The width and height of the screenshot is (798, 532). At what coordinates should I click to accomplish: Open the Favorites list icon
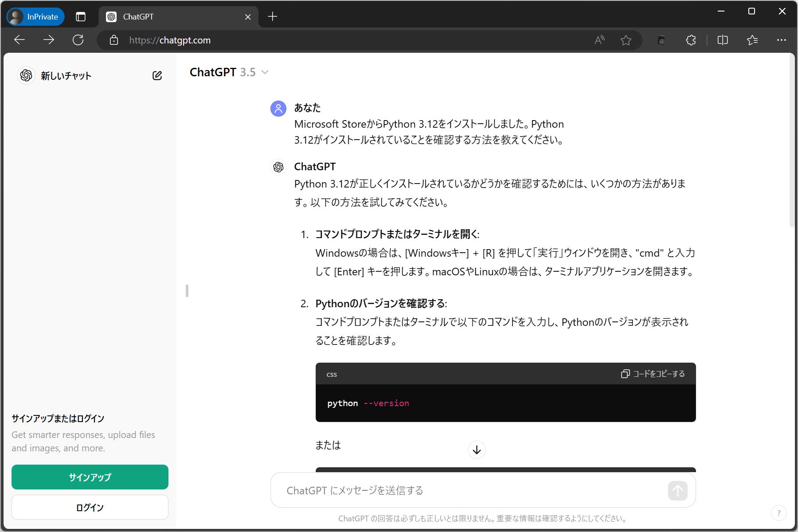(752, 40)
